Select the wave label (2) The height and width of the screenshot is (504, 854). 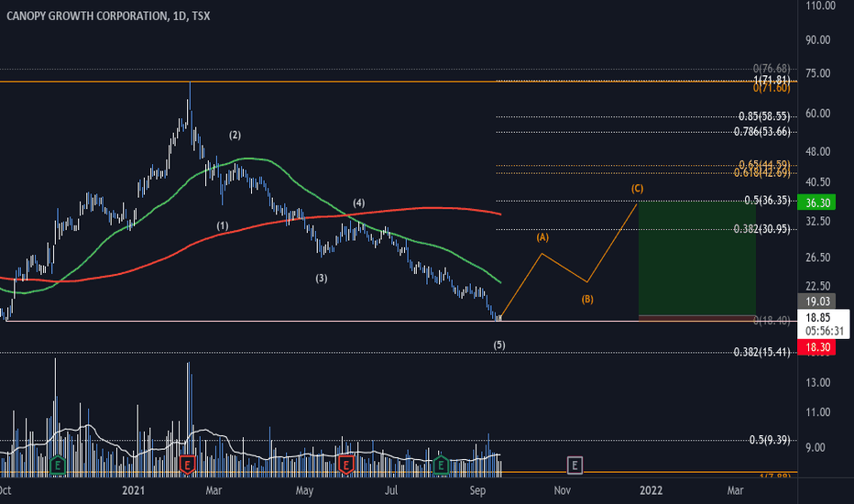pyautogui.click(x=235, y=135)
